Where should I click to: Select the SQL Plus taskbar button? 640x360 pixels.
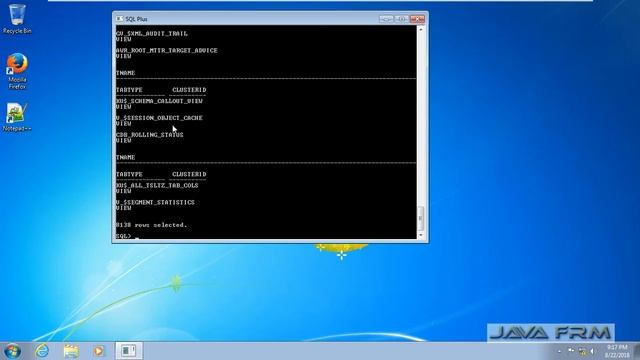(129, 351)
